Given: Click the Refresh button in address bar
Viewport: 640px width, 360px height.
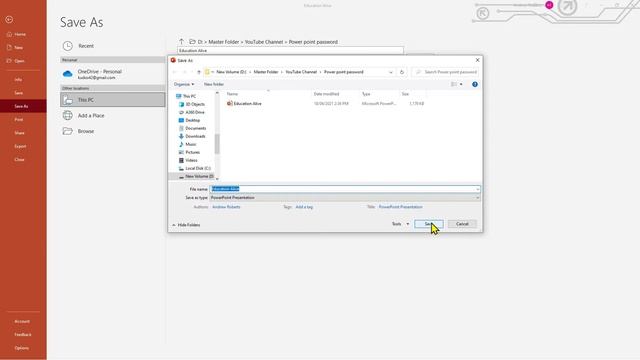Looking at the screenshot, I should point(402,72).
